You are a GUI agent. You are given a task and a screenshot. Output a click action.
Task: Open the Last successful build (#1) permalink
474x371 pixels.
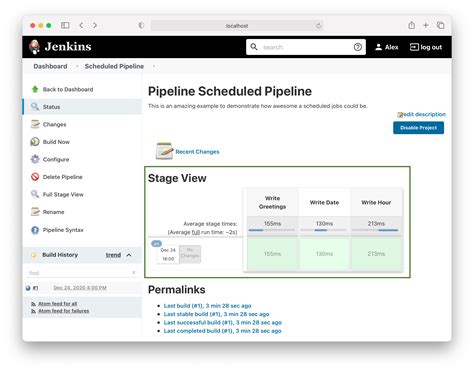click(223, 322)
